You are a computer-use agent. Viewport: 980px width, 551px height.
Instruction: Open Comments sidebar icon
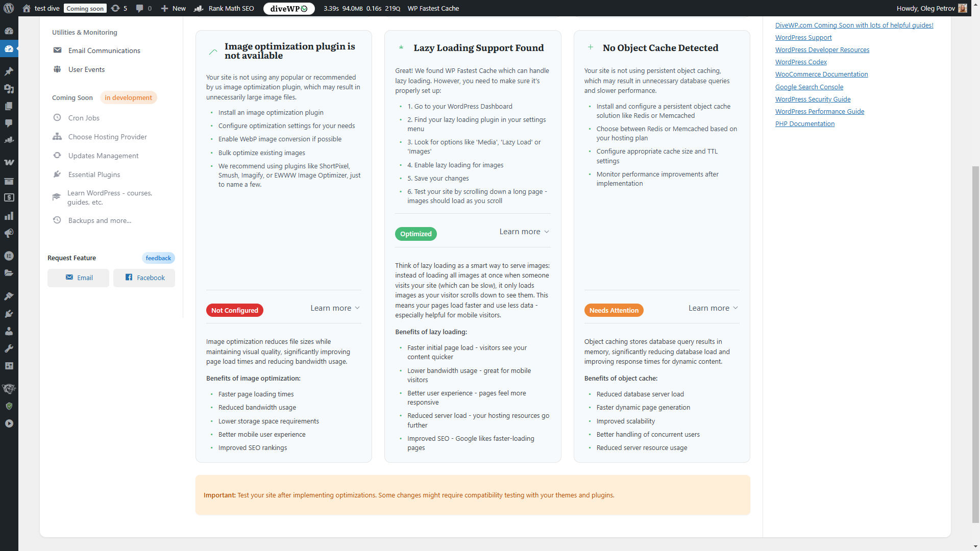click(x=9, y=123)
